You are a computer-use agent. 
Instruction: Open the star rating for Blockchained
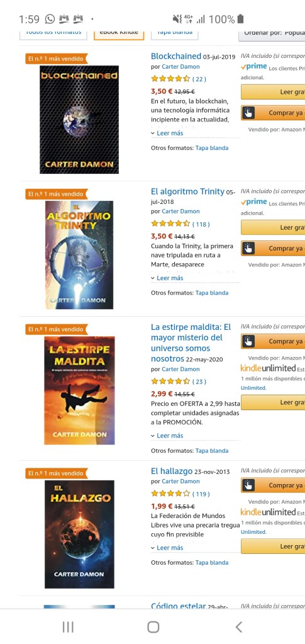tap(170, 79)
